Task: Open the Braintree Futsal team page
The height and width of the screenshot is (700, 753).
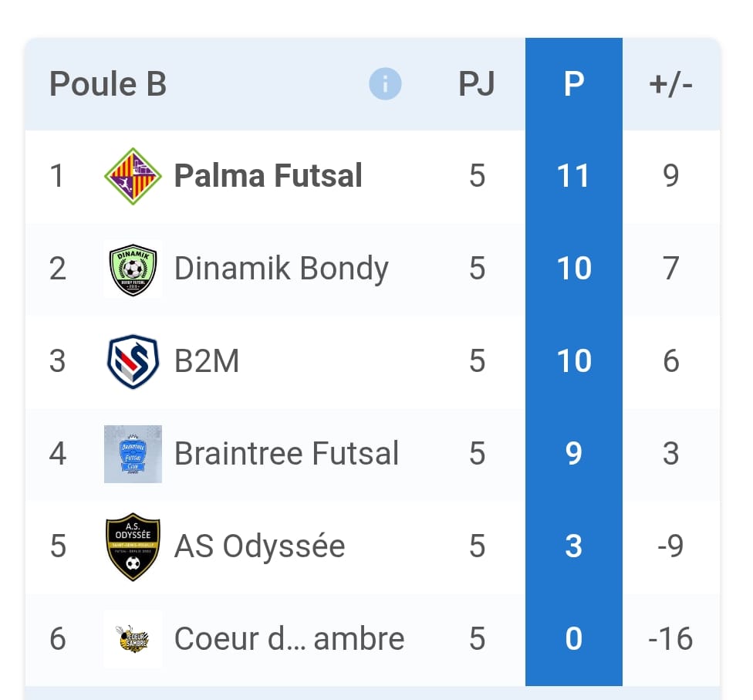Action: click(286, 454)
